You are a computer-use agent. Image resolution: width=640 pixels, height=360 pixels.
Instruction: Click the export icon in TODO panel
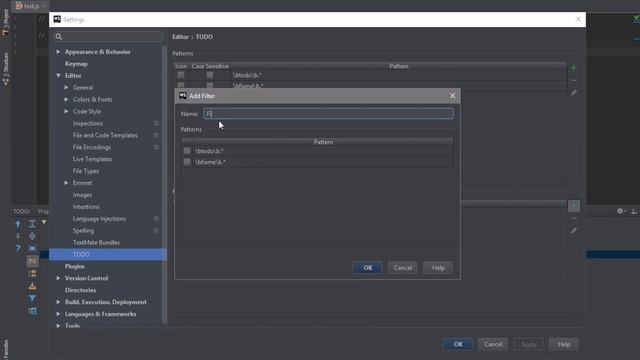click(32, 286)
